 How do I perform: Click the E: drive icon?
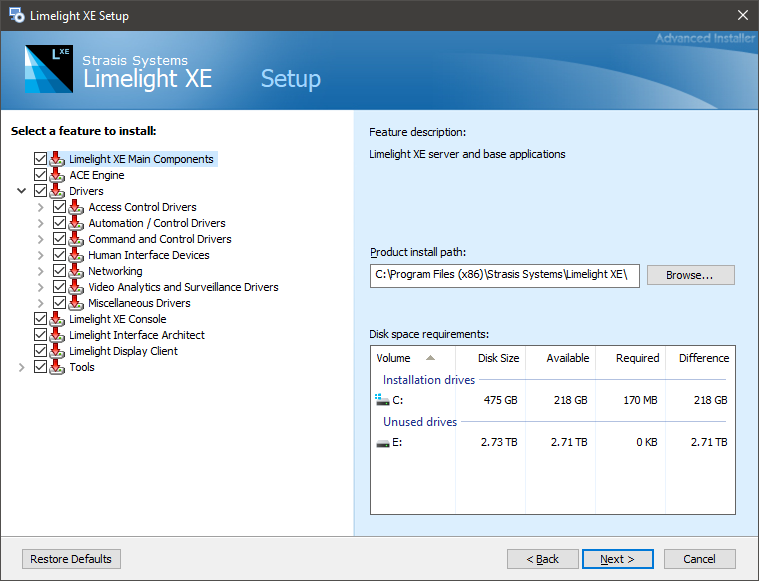point(383,443)
